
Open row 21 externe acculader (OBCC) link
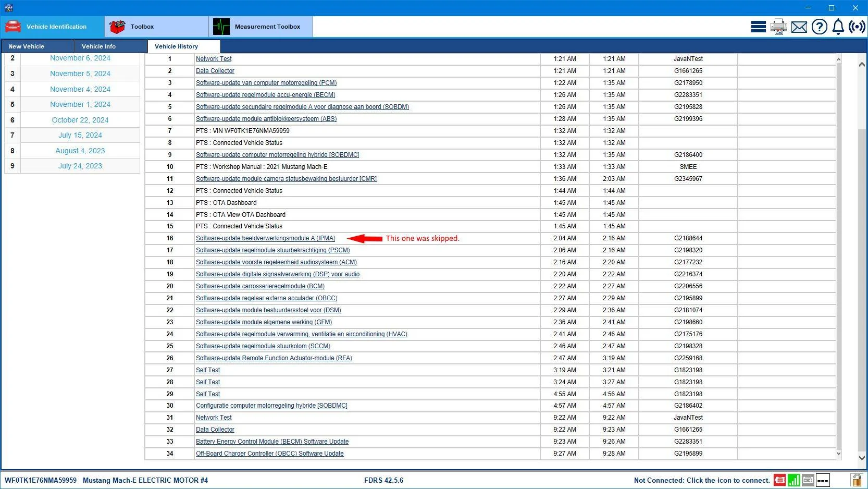coord(267,298)
